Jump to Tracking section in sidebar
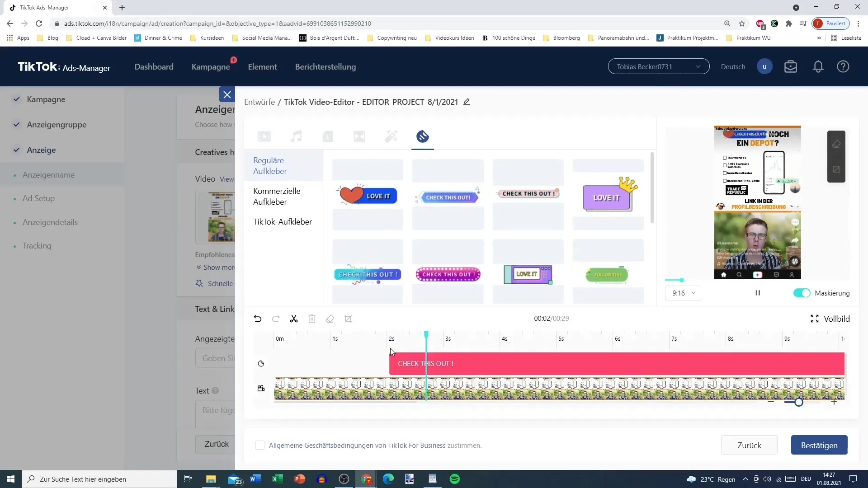 pos(37,246)
